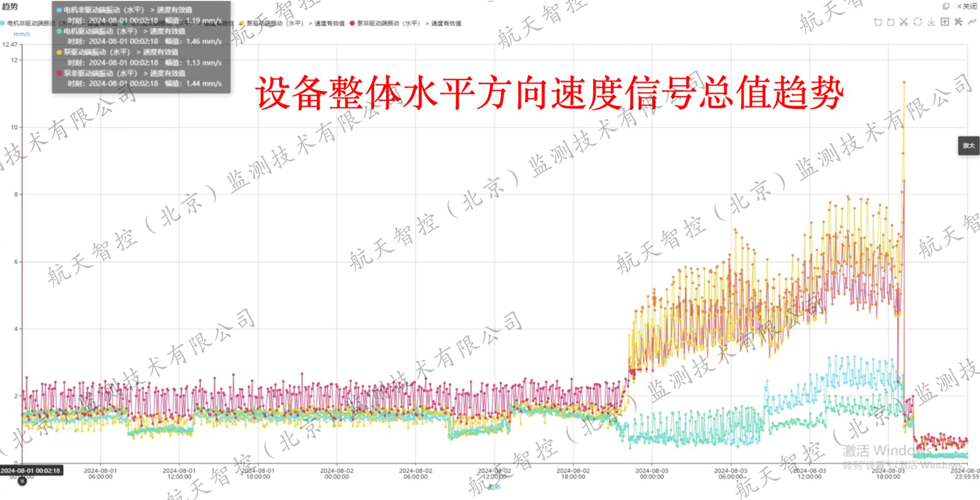
Task: Click the 趋势 panel title
Action: click(x=10, y=7)
